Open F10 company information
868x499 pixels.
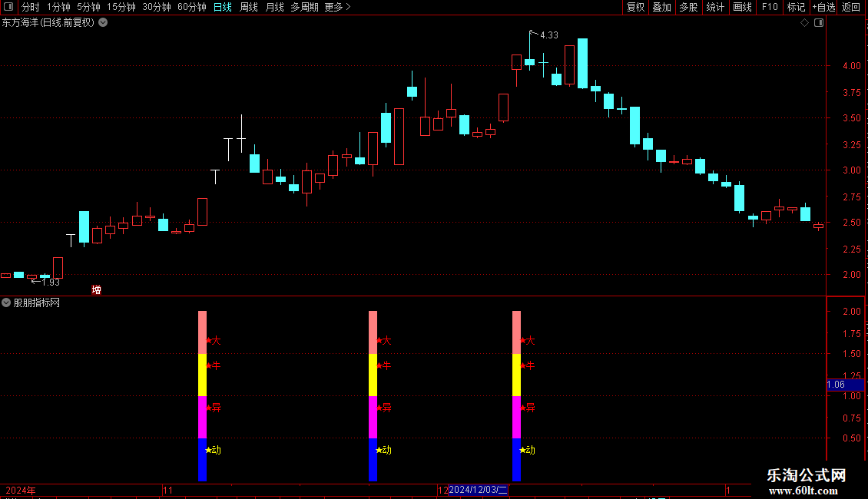click(x=770, y=7)
